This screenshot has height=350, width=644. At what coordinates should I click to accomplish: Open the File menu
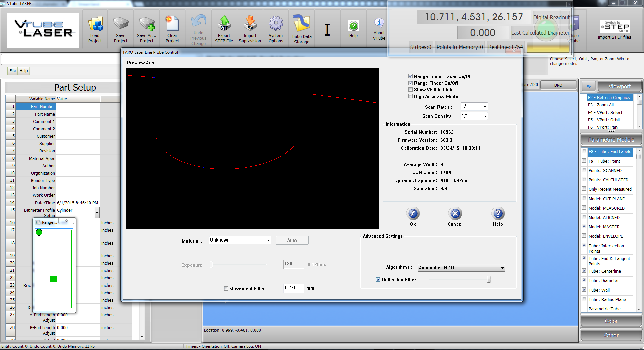click(13, 71)
